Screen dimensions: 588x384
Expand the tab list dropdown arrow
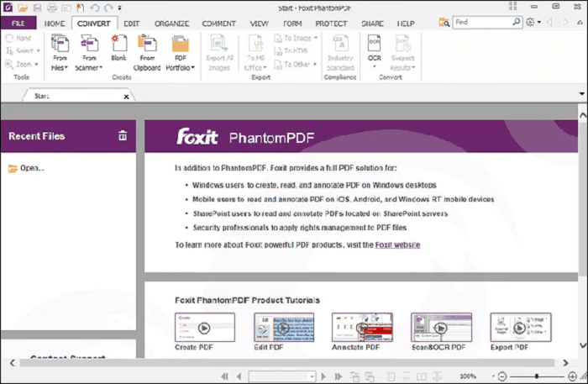pos(581,94)
